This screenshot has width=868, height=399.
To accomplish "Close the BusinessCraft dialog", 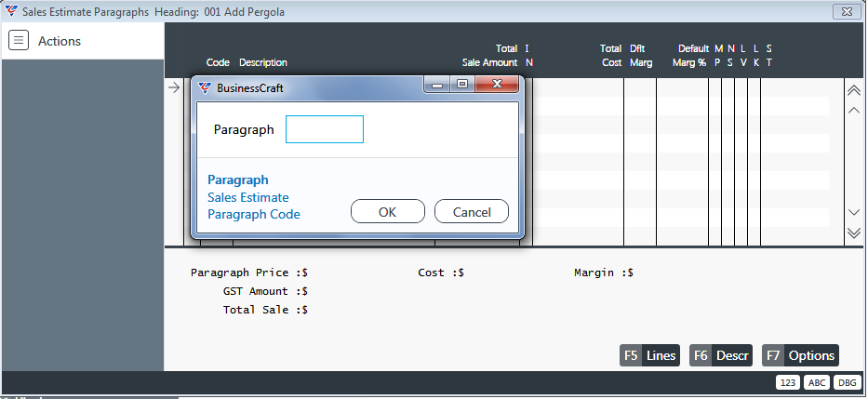I will click(497, 85).
